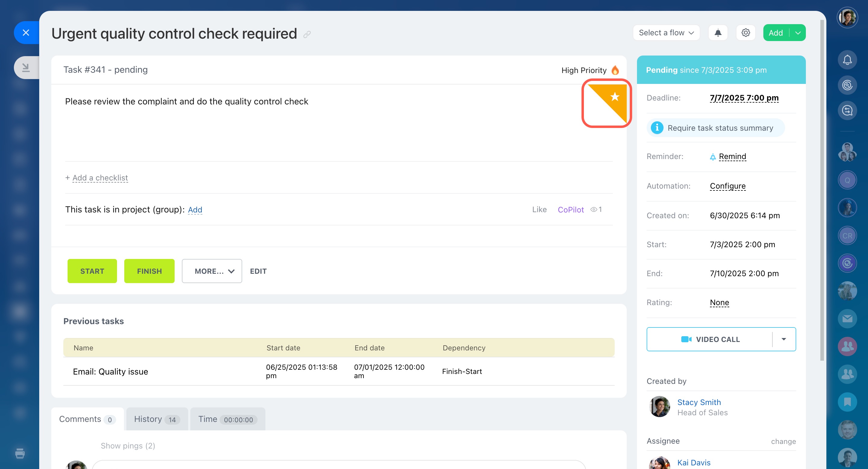Copy task link icon next to title

[307, 34]
